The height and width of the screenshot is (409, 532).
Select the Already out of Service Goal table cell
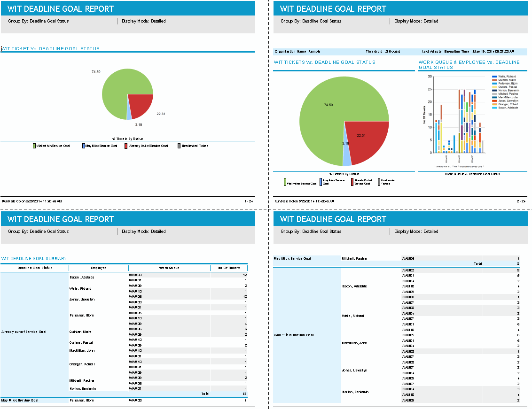(24, 332)
